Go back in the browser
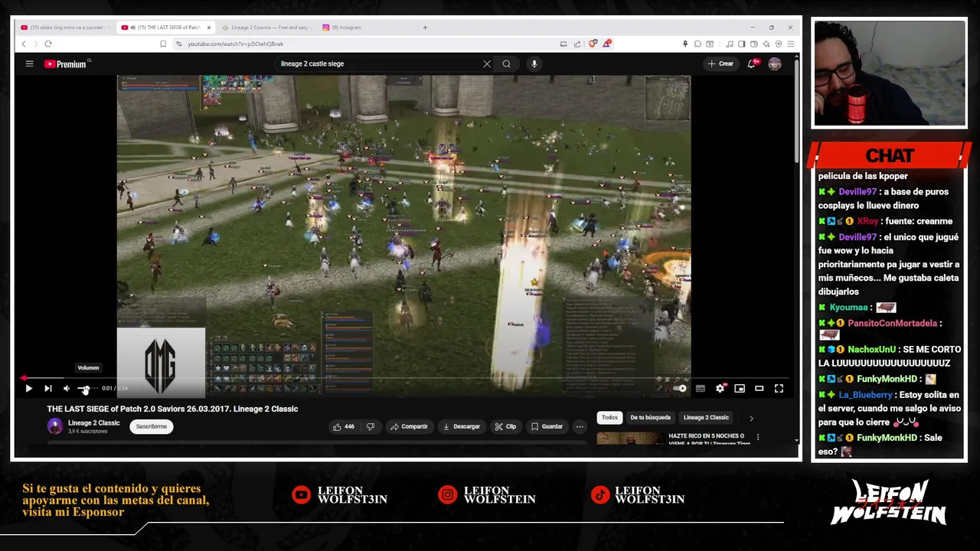Image resolution: width=980 pixels, height=551 pixels. click(24, 44)
